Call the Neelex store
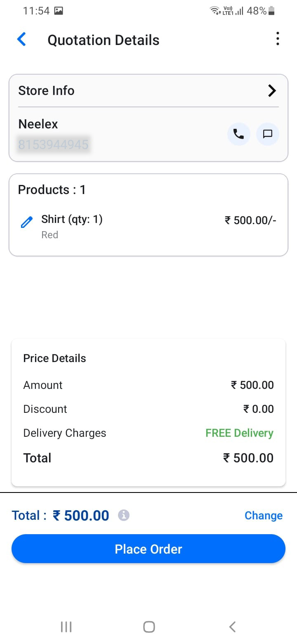Image resolution: width=297 pixels, height=644 pixels. click(238, 134)
